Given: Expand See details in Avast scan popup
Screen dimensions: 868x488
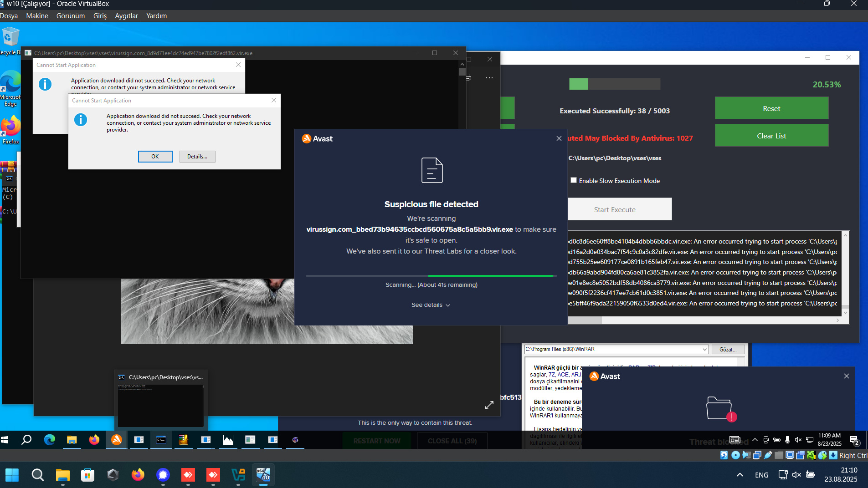Looking at the screenshot, I should [x=431, y=305].
